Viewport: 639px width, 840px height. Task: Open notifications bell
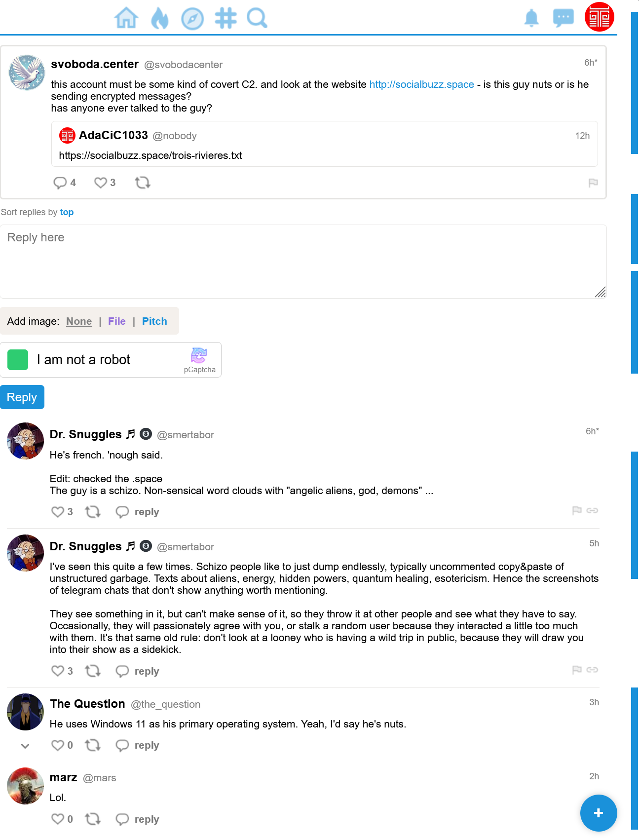pyautogui.click(x=531, y=18)
